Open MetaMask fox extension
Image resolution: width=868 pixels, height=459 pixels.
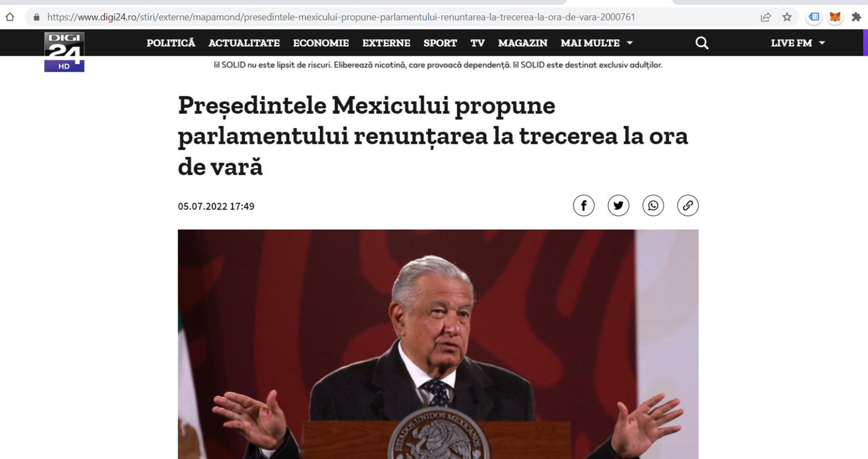pyautogui.click(x=835, y=17)
